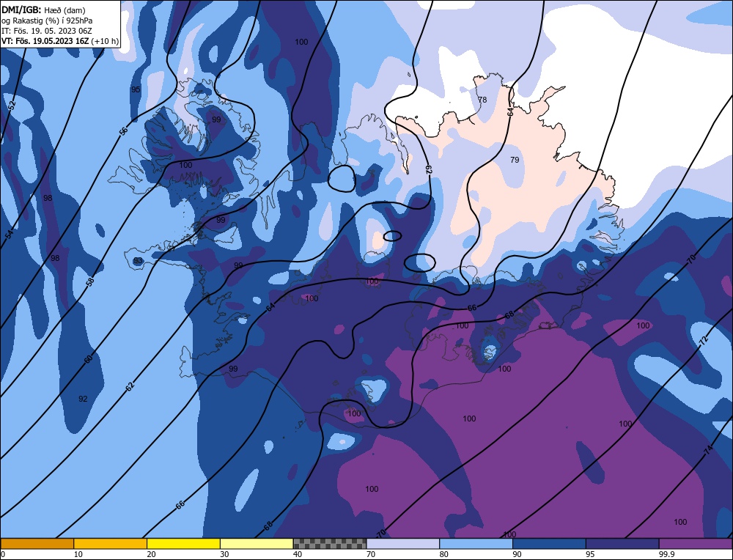Click the legend tick label '40'
This screenshot has height=560, width=733.
(298, 554)
